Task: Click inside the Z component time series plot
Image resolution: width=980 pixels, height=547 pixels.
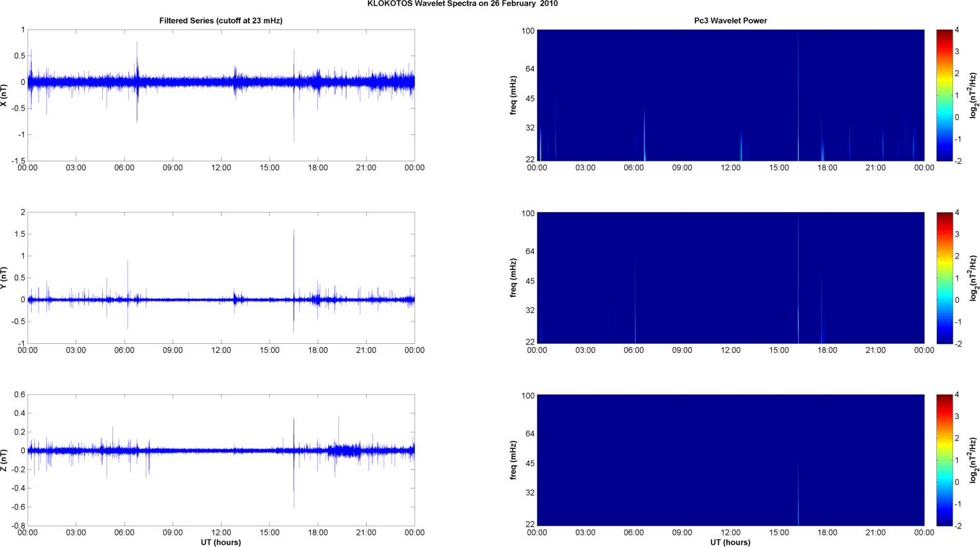Action: coord(221,460)
